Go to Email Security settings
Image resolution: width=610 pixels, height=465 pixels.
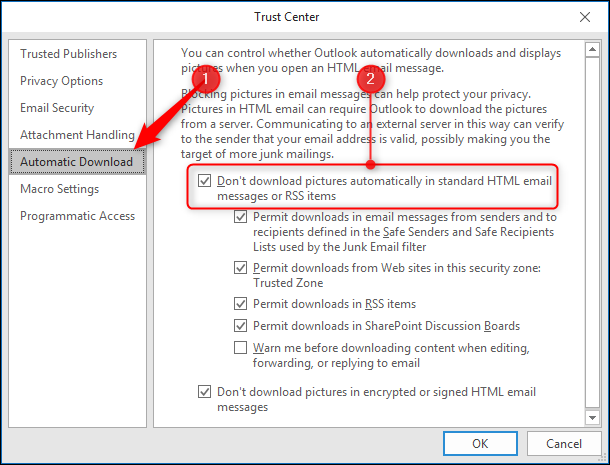[57, 108]
